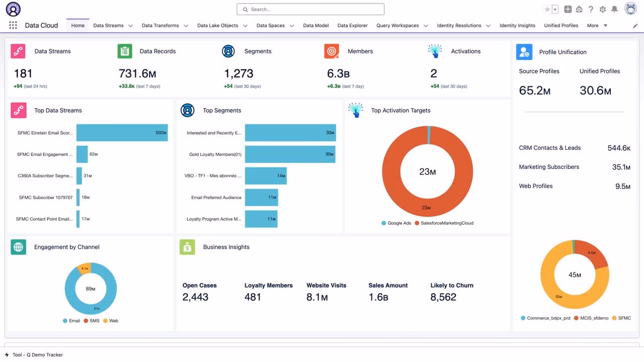Click the SFMC Subscriber 1079707 label
The width and height of the screenshot is (644, 362).
coord(46,198)
